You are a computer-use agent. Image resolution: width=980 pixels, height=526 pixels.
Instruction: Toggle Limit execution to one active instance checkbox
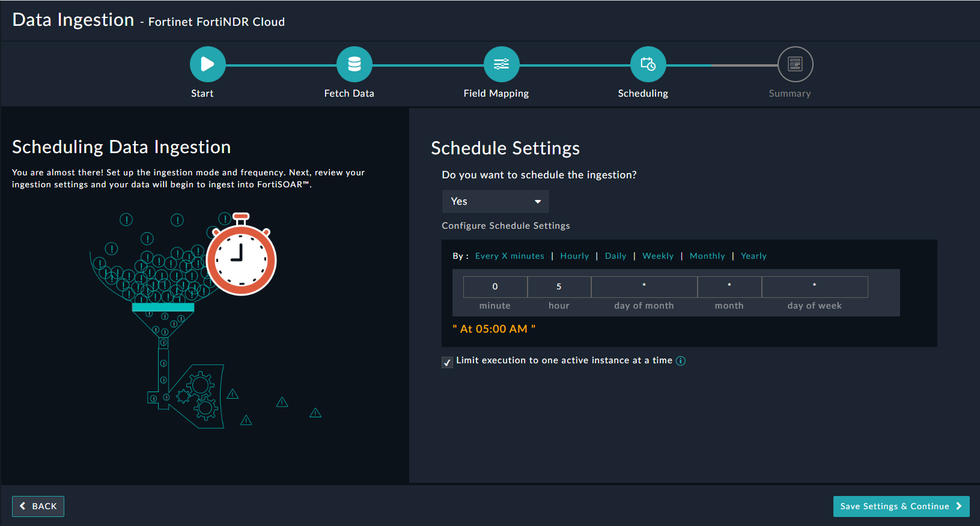(447, 362)
